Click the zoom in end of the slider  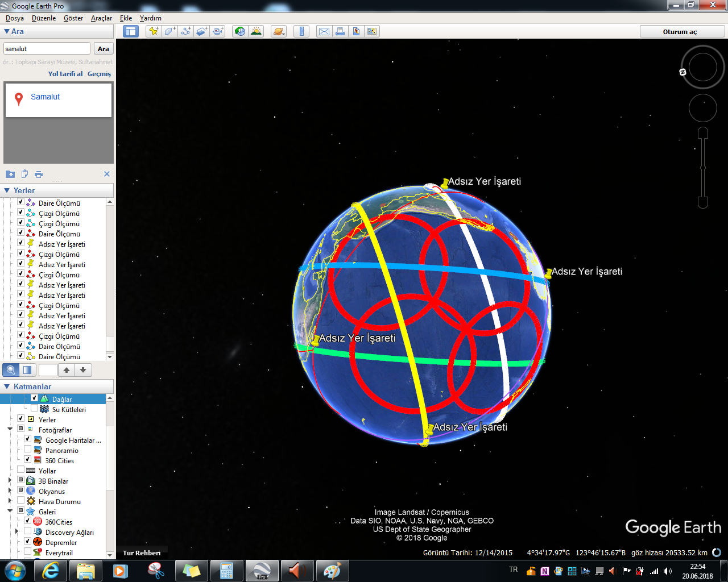click(x=703, y=133)
